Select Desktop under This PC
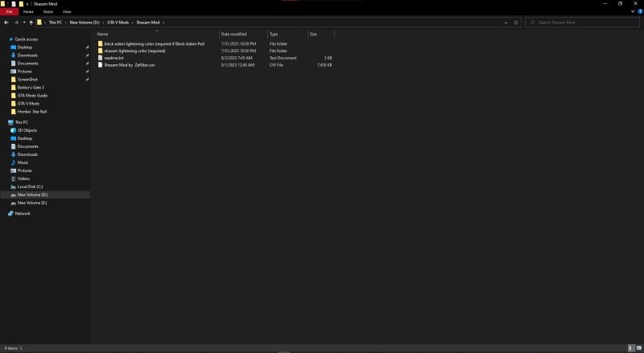This screenshot has width=644, height=353. click(x=25, y=138)
